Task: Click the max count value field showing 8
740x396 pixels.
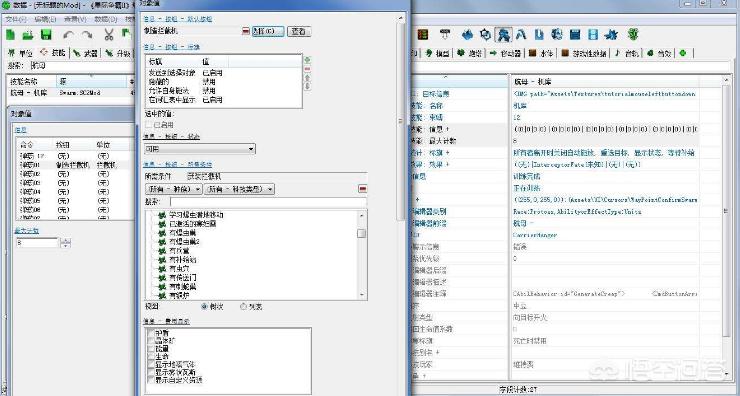Action: click(37, 243)
